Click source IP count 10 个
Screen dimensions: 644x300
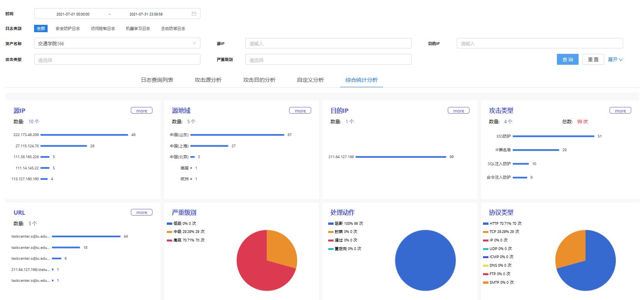pos(34,122)
